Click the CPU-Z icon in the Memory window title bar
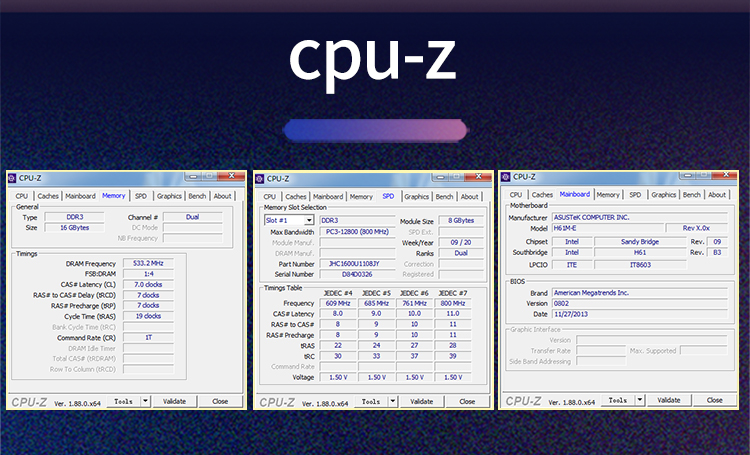750x455 pixels. click(x=12, y=178)
